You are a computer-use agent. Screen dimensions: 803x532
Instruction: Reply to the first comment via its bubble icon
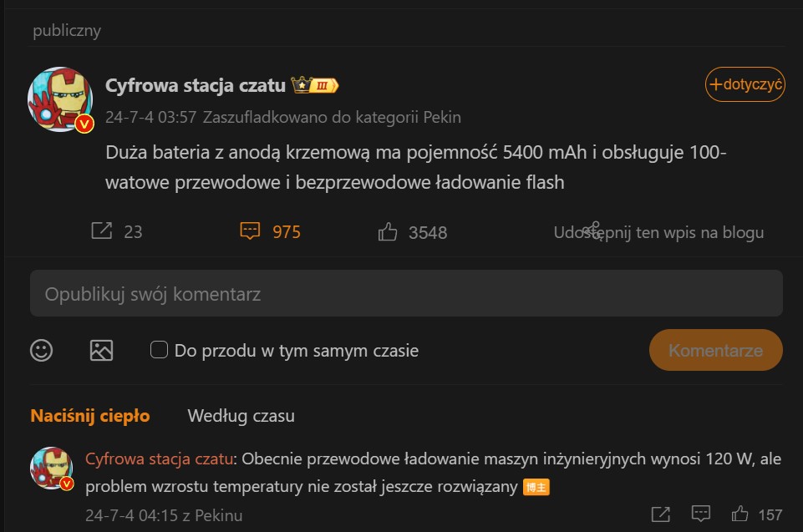point(701,513)
